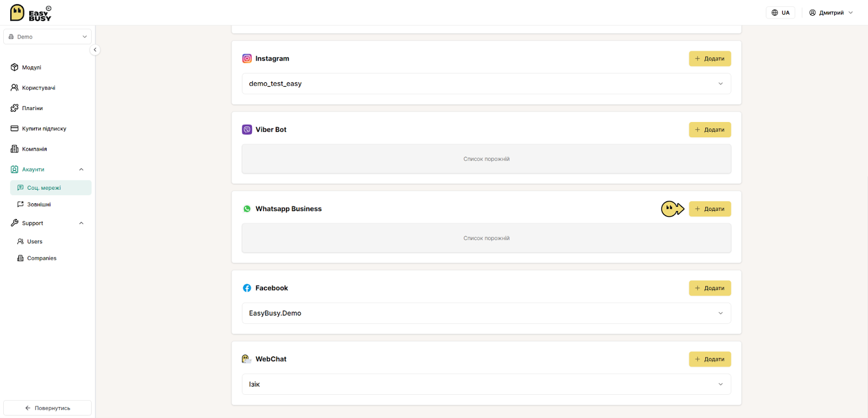Click the globe icon beside UA
The image size is (868, 418).
click(775, 12)
